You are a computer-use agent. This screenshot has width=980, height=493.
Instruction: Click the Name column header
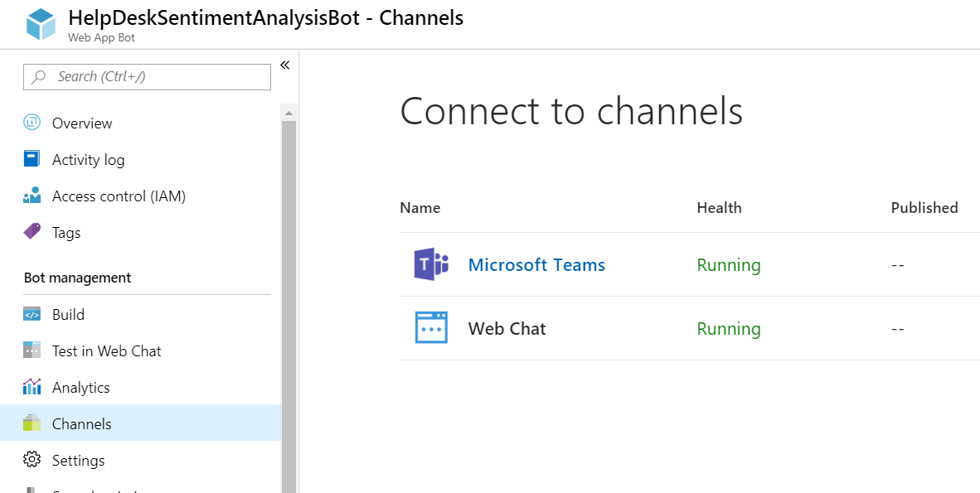[x=420, y=207]
